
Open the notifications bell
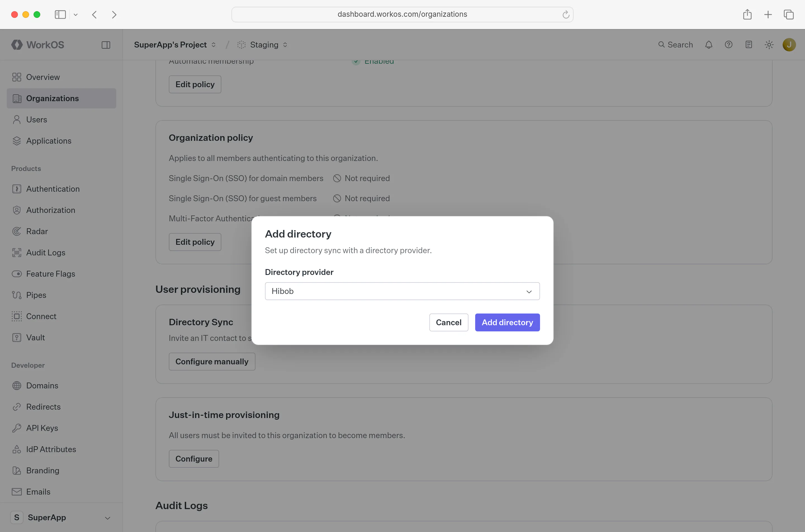click(x=709, y=44)
